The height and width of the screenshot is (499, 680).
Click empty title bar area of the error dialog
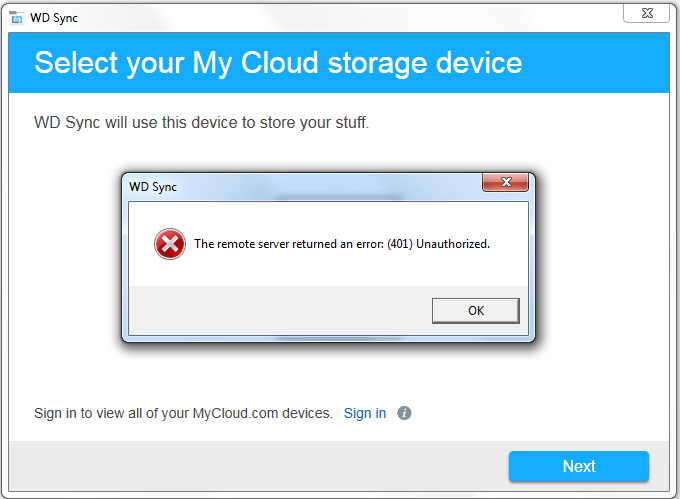click(x=330, y=187)
